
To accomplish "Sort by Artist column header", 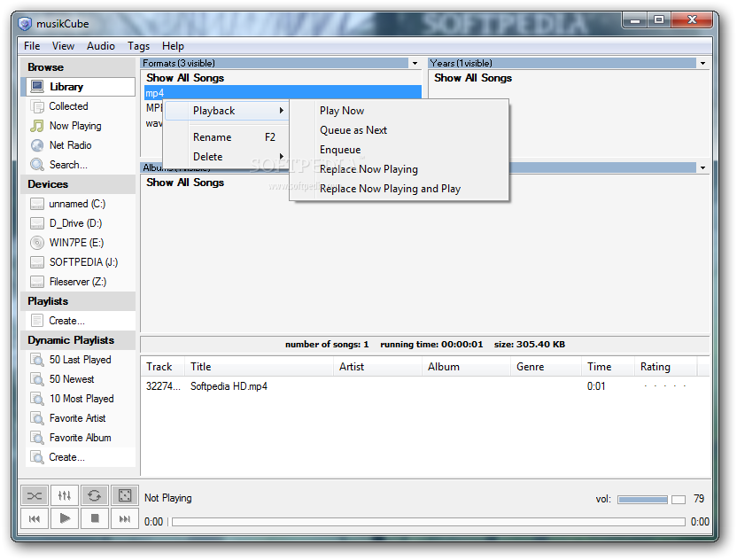I will click(x=378, y=367).
